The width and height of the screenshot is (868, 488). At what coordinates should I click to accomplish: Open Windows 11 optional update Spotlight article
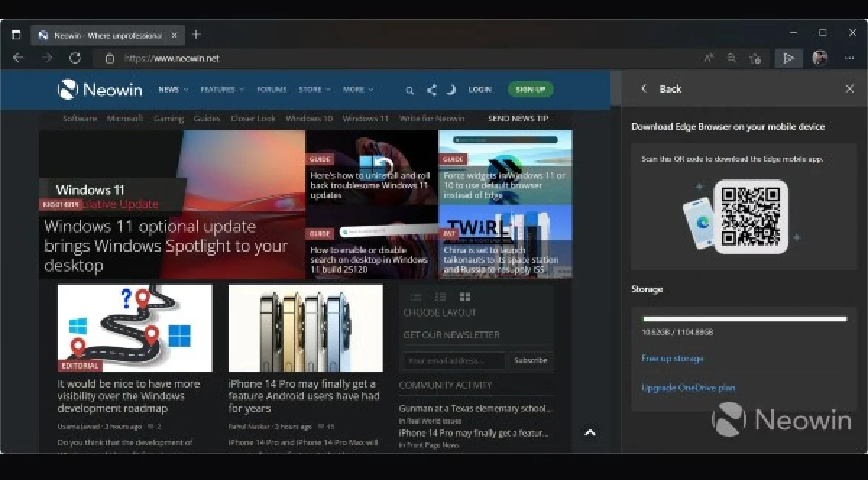tap(166, 246)
